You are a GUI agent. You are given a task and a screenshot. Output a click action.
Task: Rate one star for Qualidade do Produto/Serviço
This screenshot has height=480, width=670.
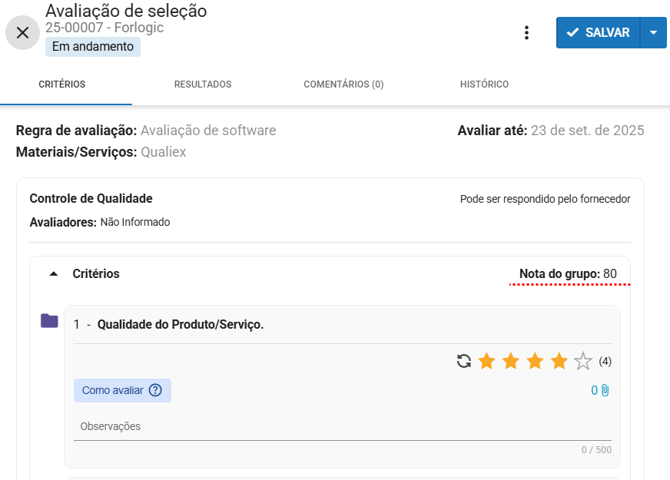click(x=487, y=361)
